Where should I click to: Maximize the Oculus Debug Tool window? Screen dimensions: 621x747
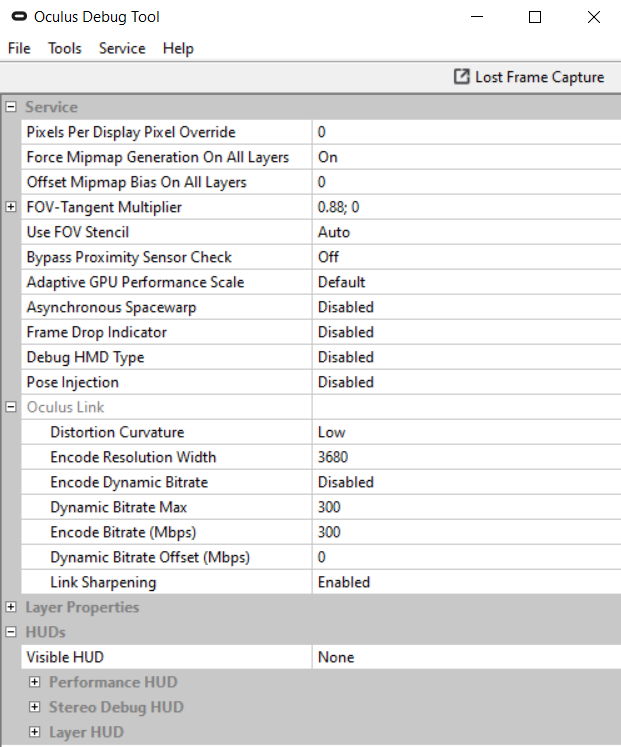click(535, 17)
